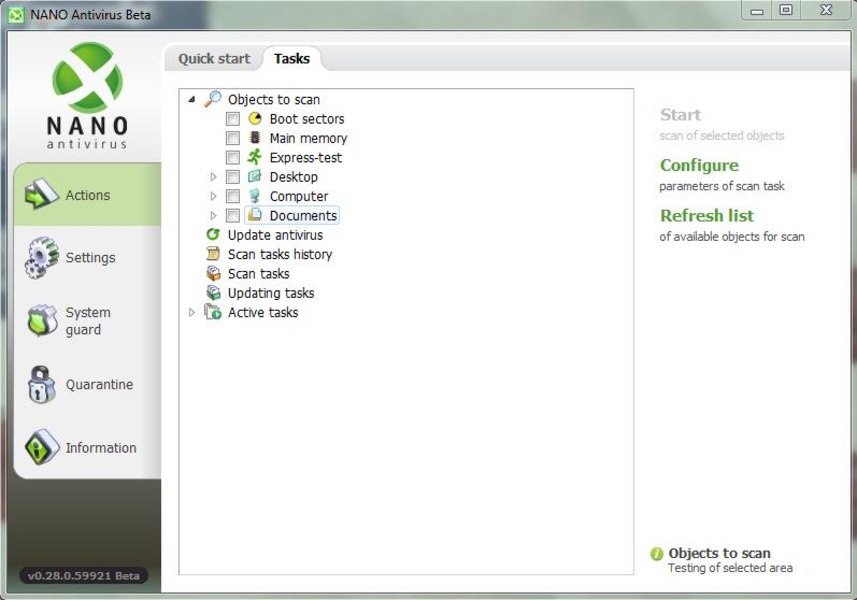This screenshot has height=600, width=857.
Task: Click version label v0.28.0.59921 Beta
Action: [x=84, y=575]
